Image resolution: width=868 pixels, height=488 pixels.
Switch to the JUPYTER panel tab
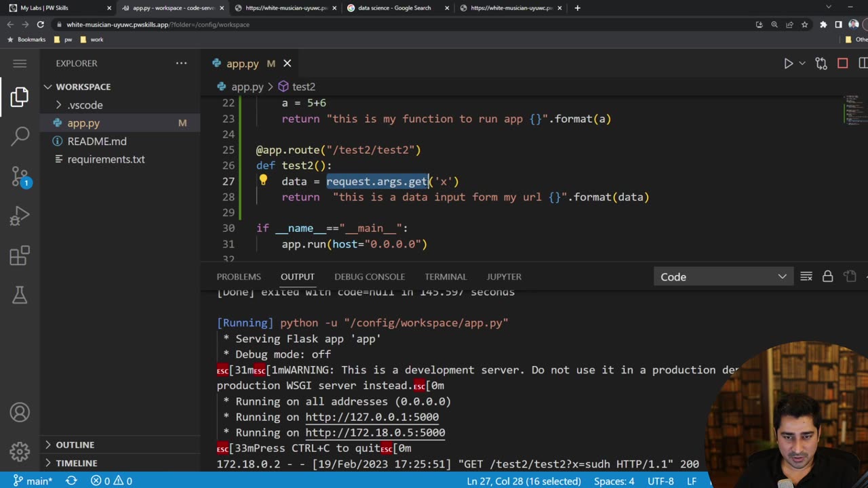[504, 277]
